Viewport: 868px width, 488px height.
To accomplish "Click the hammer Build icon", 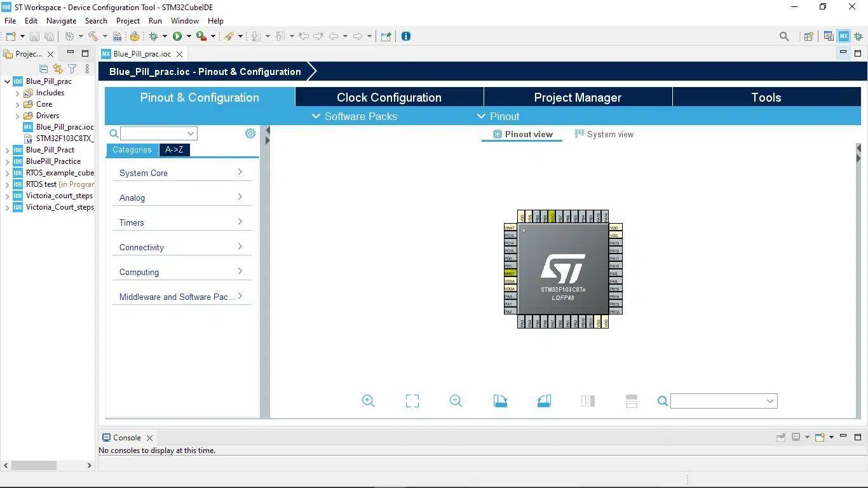I will coord(93,37).
